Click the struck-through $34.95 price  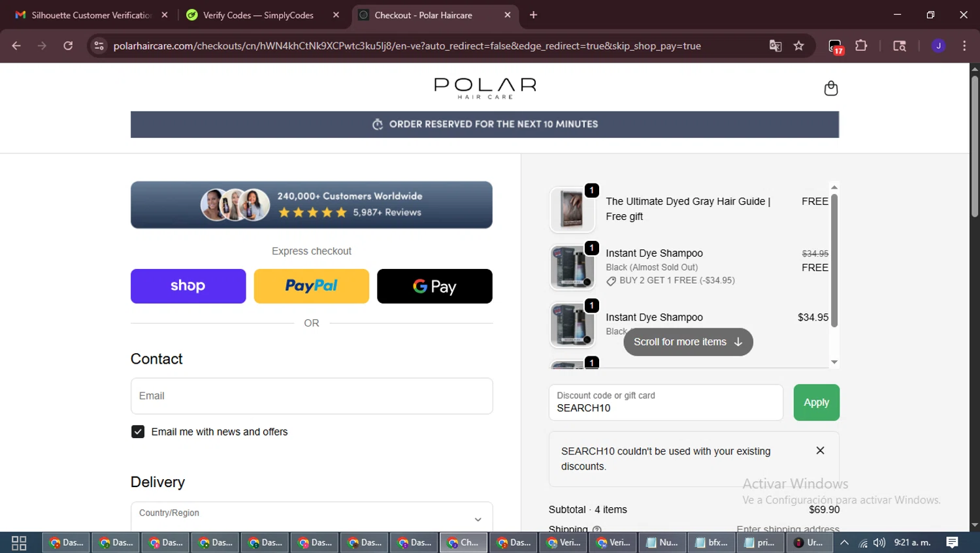click(x=815, y=253)
